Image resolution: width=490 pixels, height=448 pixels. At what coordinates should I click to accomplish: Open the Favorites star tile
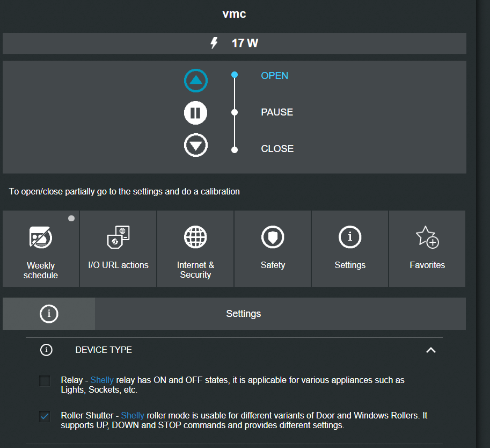click(427, 248)
